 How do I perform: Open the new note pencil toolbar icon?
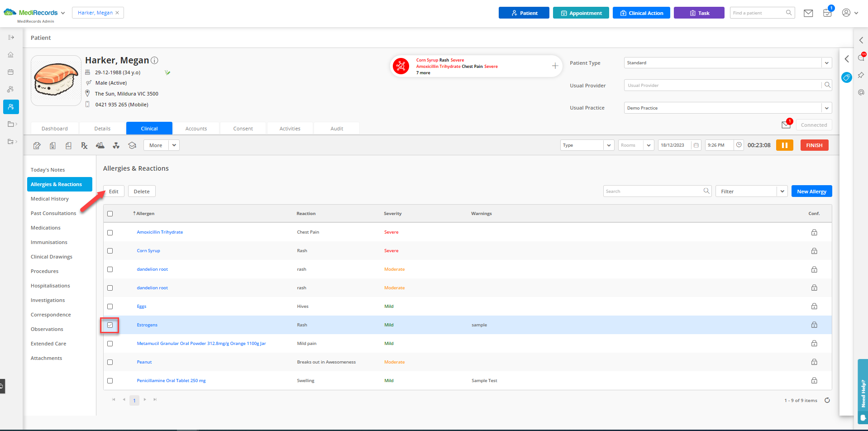pyautogui.click(x=37, y=145)
